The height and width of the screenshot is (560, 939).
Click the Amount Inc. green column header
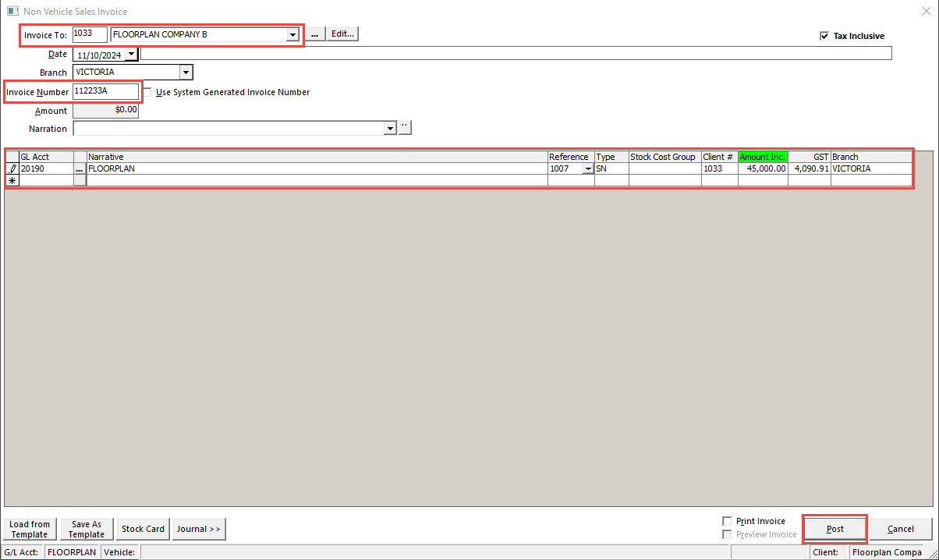point(763,157)
